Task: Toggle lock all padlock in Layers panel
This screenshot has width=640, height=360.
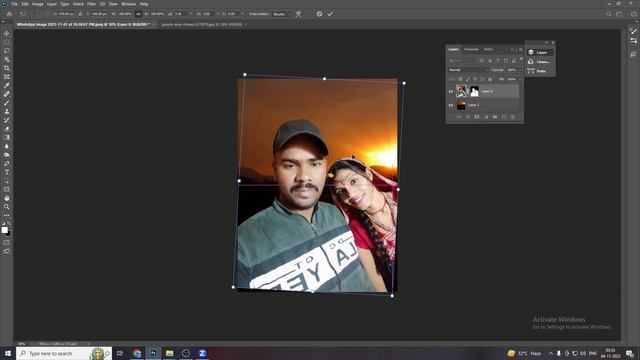Action: coord(490,79)
